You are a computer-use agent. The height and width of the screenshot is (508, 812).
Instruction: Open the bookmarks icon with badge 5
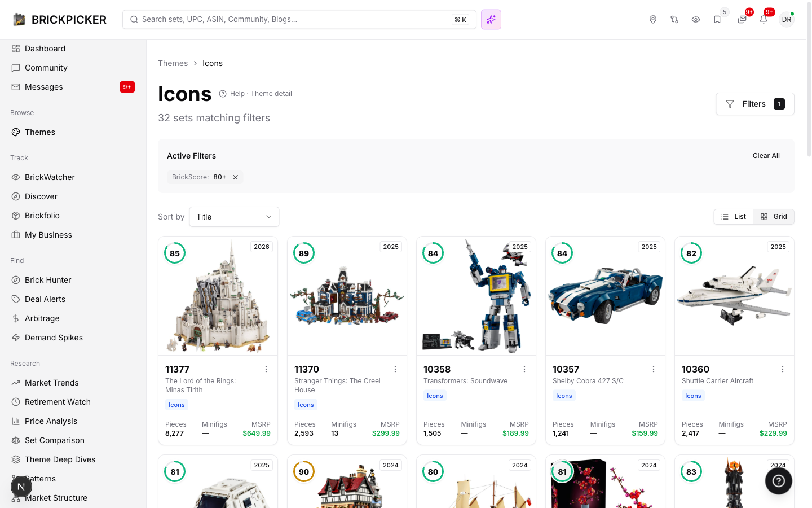(x=717, y=20)
